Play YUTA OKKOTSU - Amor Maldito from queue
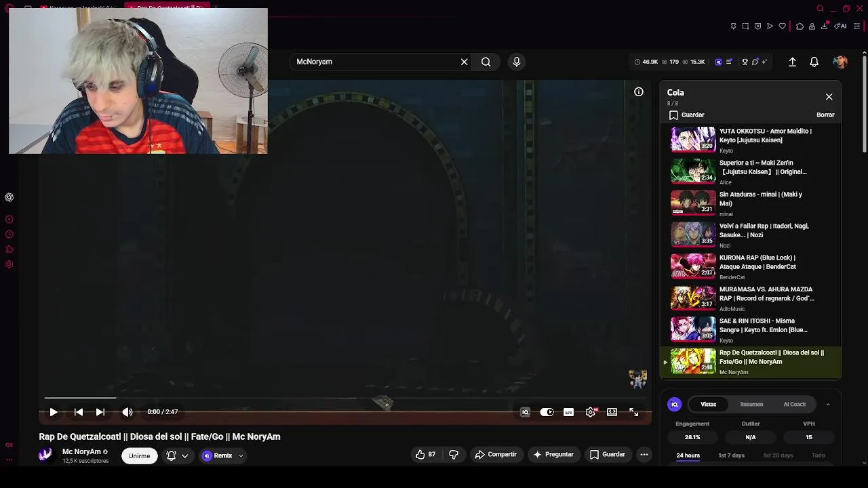This screenshot has height=488, width=868. point(750,140)
